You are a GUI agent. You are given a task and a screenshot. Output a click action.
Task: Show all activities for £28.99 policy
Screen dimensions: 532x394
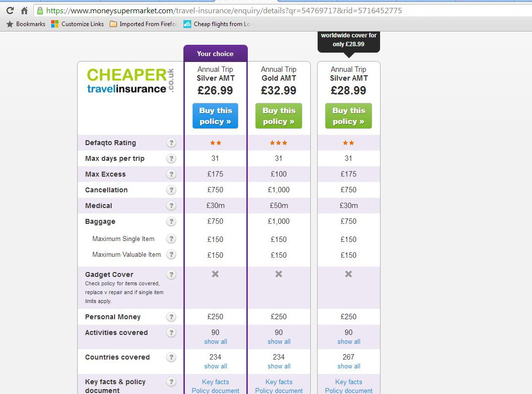click(x=349, y=342)
